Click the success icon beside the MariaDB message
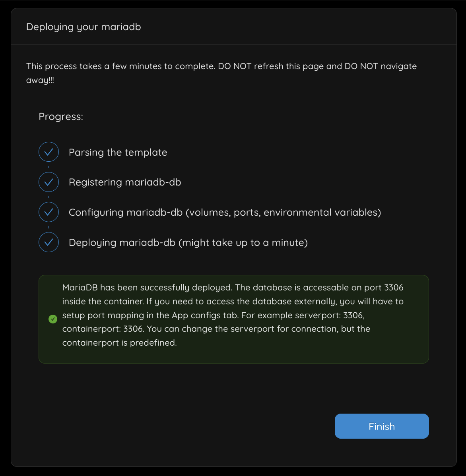The image size is (466, 476). point(52,319)
